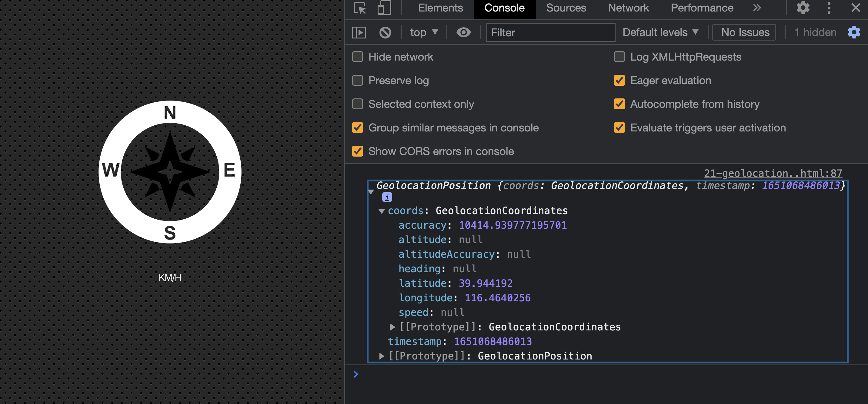
Task: Open the top context dropdown
Action: pyautogui.click(x=424, y=33)
